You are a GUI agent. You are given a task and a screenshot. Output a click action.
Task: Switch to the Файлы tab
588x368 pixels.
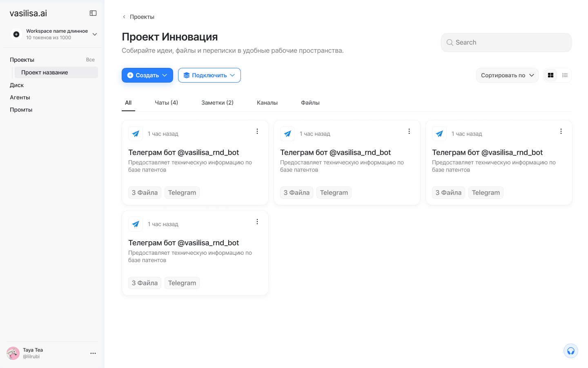[310, 103]
